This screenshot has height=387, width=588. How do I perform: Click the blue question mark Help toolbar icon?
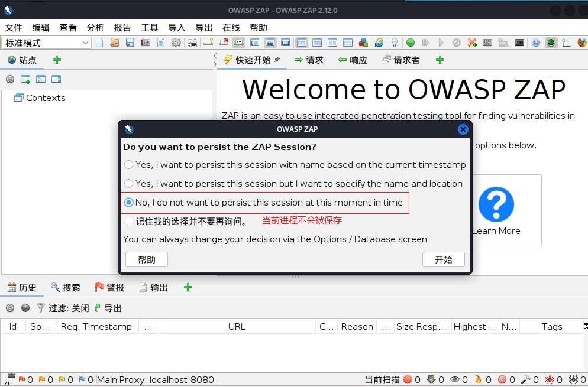tap(536, 43)
